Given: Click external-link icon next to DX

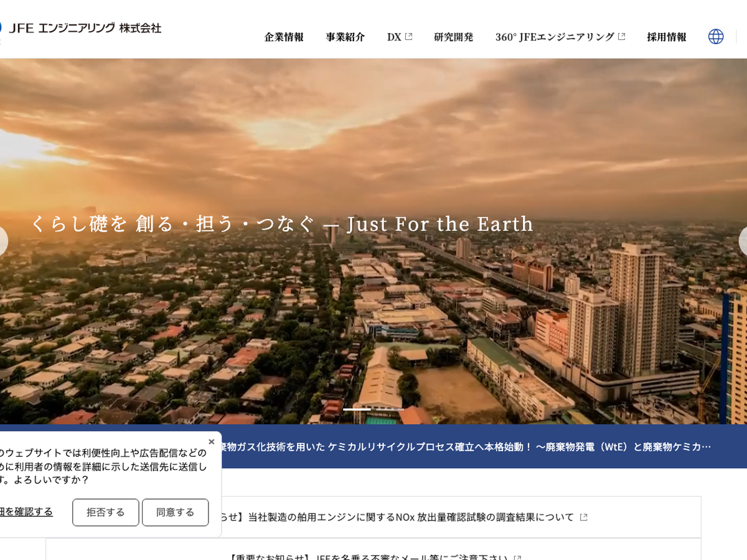Looking at the screenshot, I should (408, 37).
